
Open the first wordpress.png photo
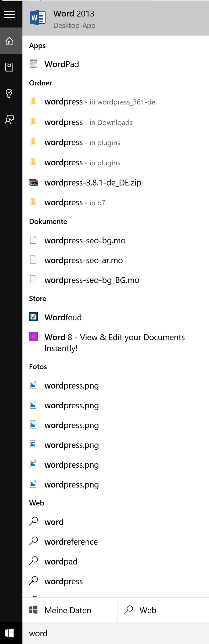click(116, 386)
